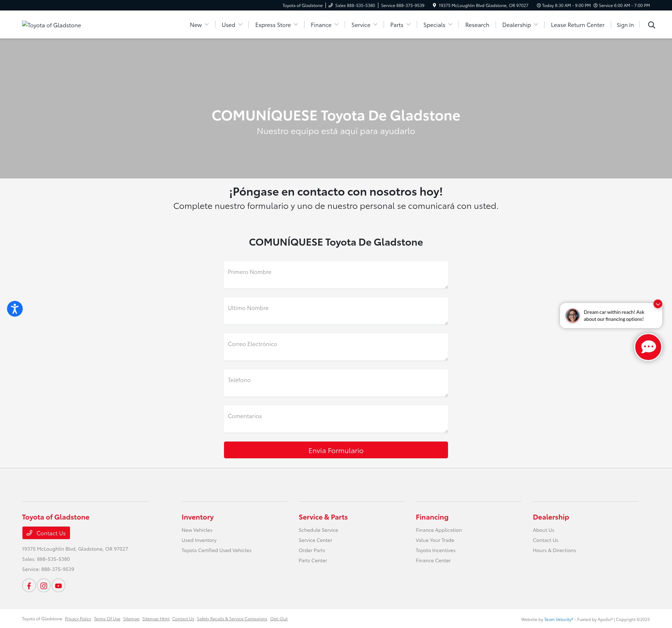Image resolution: width=672 pixels, height=628 pixels.
Task: Open the Sitemap link
Action: [x=131, y=619]
